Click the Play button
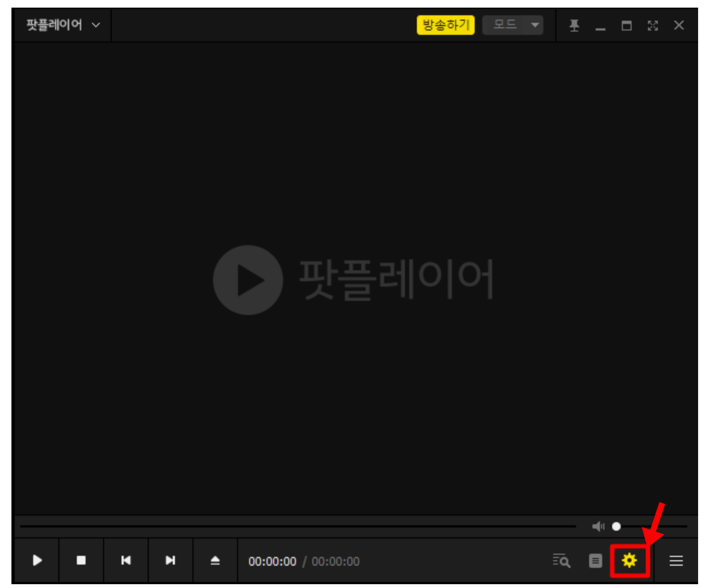This screenshot has width=709, height=588. click(x=37, y=560)
